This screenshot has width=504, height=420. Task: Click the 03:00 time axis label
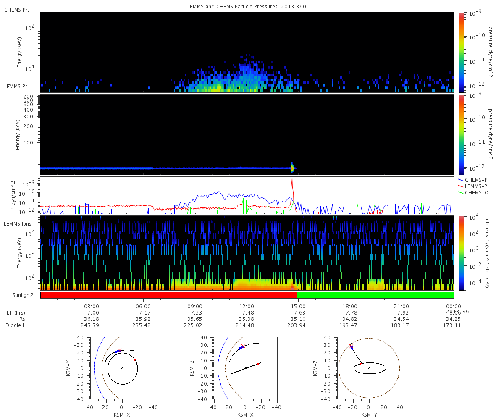[x=92, y=307]
